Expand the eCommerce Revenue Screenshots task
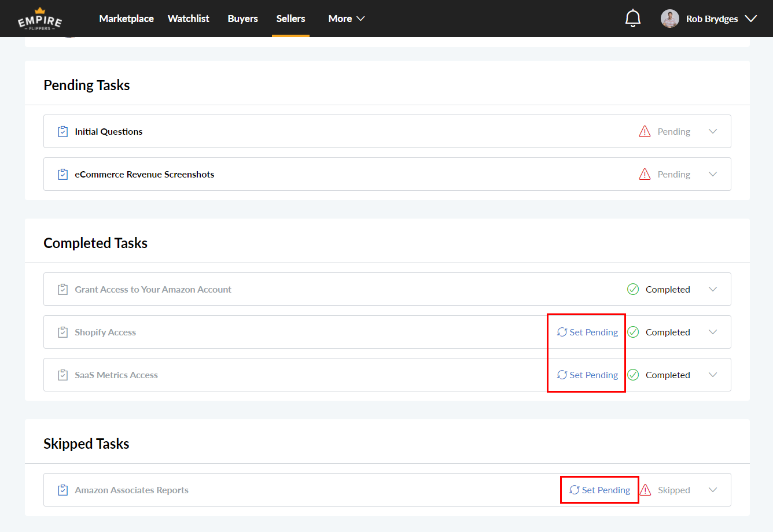 713,174
